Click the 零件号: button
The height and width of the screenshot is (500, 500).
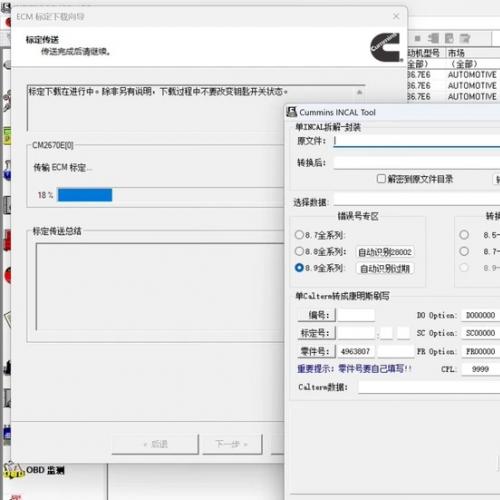tap(316, 351)
